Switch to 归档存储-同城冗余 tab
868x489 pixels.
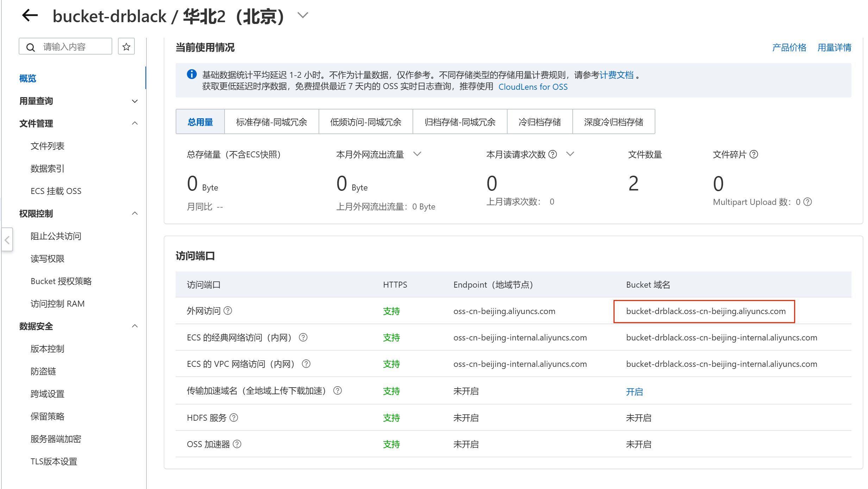tap(460, 122)
